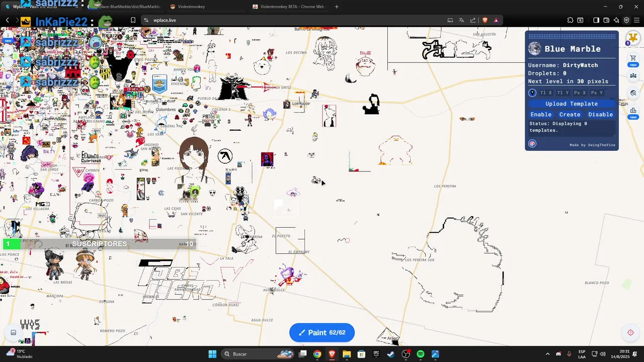The width and height of the screenshot is (644, 362).
Task: Click the Blue Marble dotted drag bar
Action: click(572, 37)
